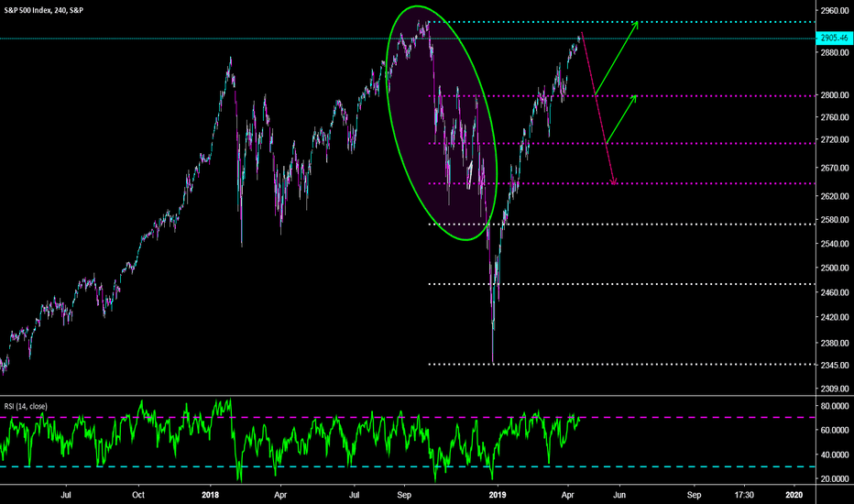Click the 2309.00 price axis label
The width and height of the screenshot is (854, 504).
pyautogui.click(x=835, y=389)
